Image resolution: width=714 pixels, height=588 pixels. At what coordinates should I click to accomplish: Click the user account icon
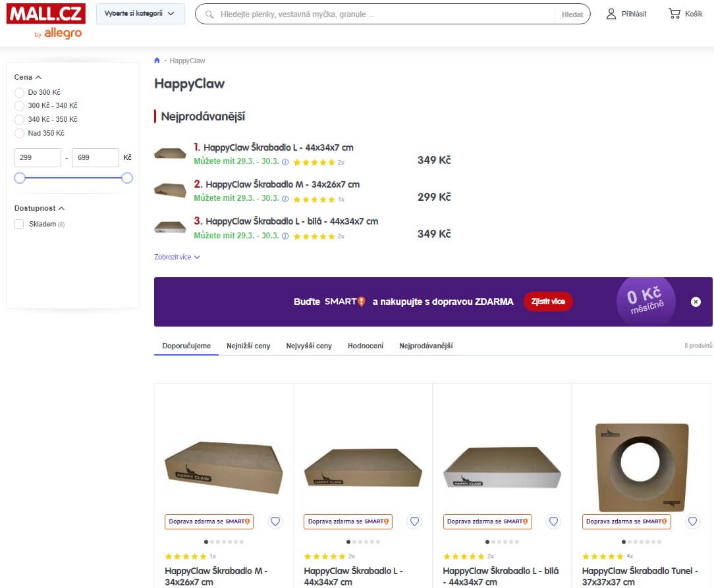611,14
